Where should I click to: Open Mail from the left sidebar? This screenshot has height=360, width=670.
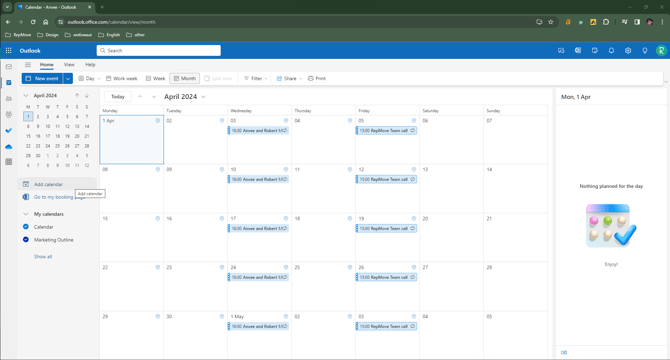pyautogui.click(x=9, y=67)
